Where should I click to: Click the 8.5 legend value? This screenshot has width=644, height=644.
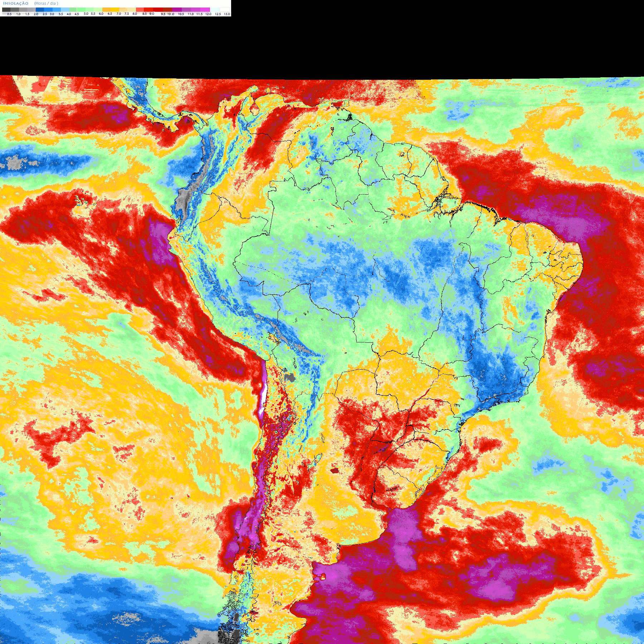coord(145,14)
